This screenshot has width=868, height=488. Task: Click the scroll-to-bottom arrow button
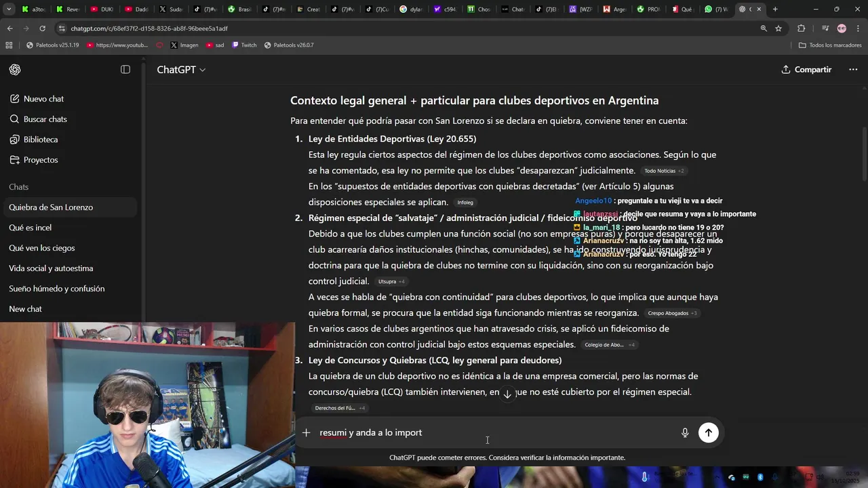(x=507, y=394)
